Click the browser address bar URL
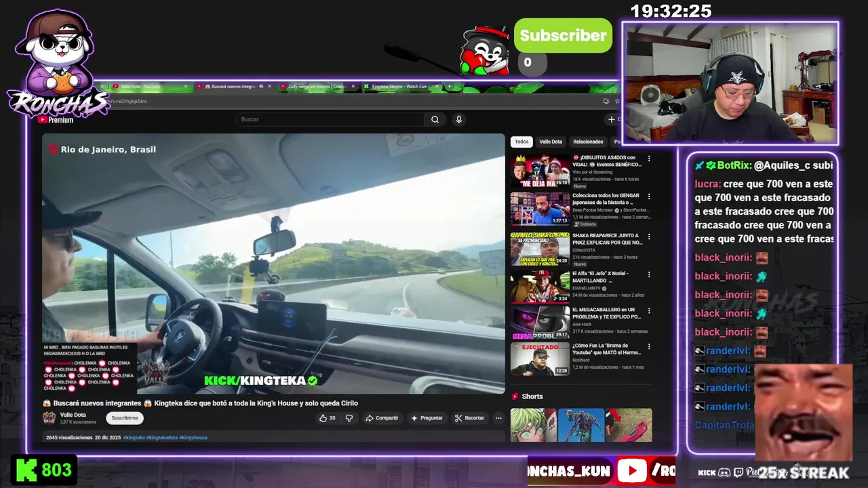 (129, 101)
